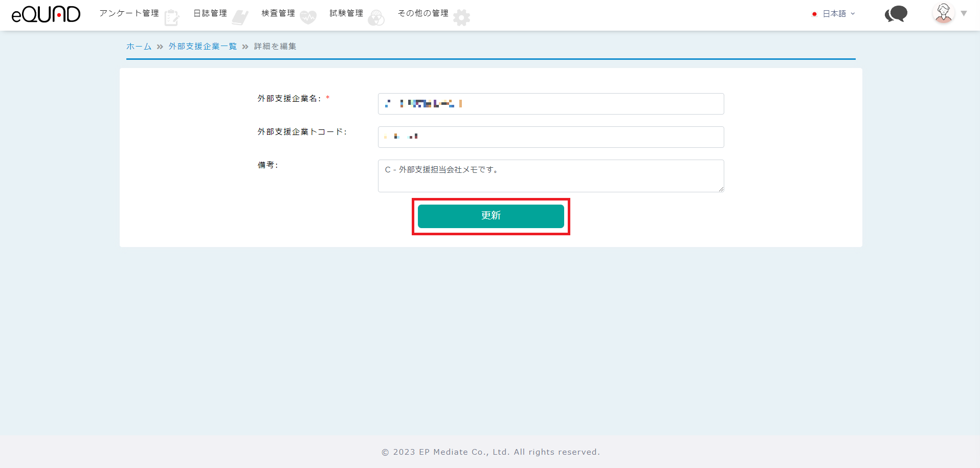
Task: Open the 日誌管理 menu label
Action: click(210, 13)
